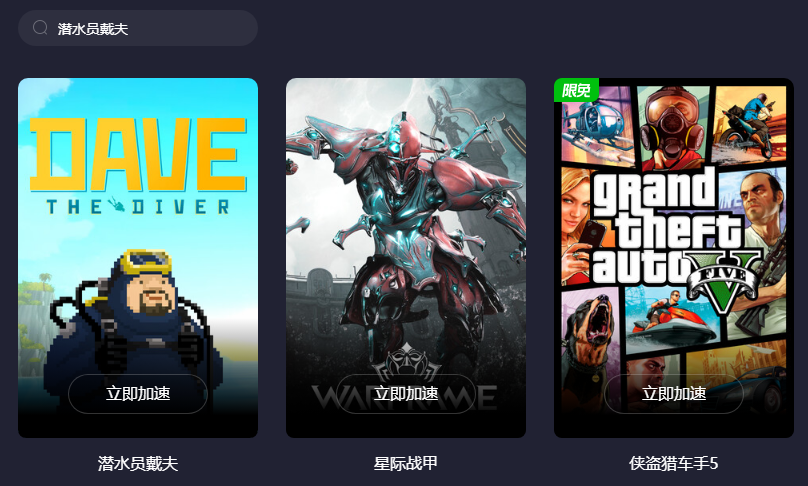Image resolution: width=808 pixels, height=486 pixels.
Task: Click the magnifier search icon
Action: (40, 28)
